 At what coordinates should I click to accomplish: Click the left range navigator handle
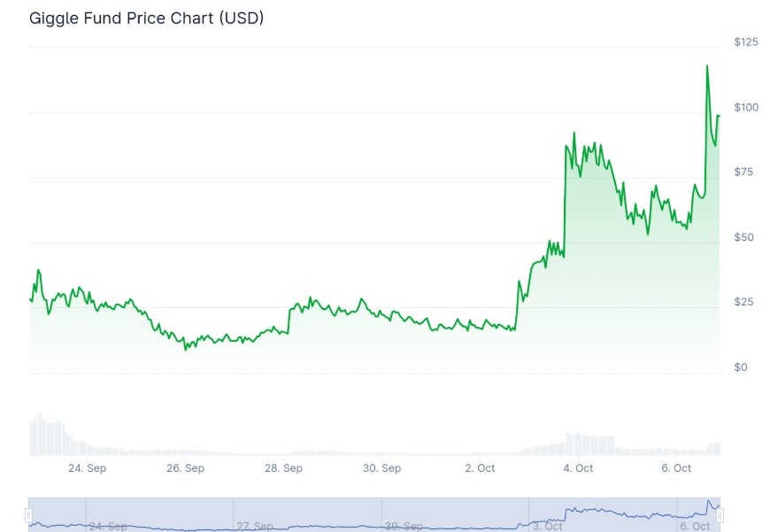[x=28, y=515]
